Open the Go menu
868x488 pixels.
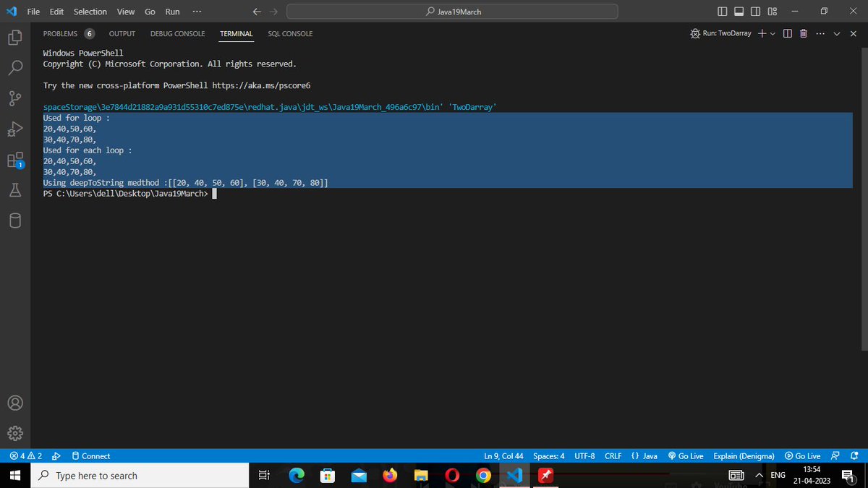(150, 12)
